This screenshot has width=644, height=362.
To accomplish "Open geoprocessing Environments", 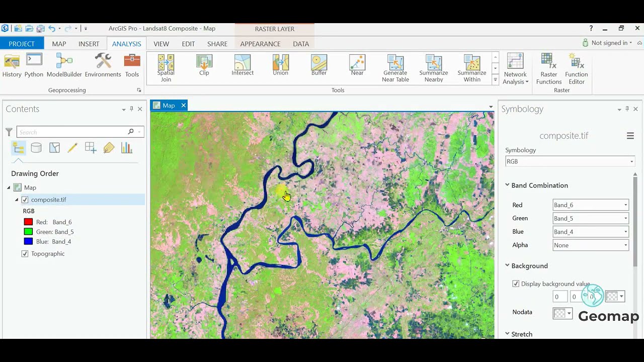I will (103, 66).
